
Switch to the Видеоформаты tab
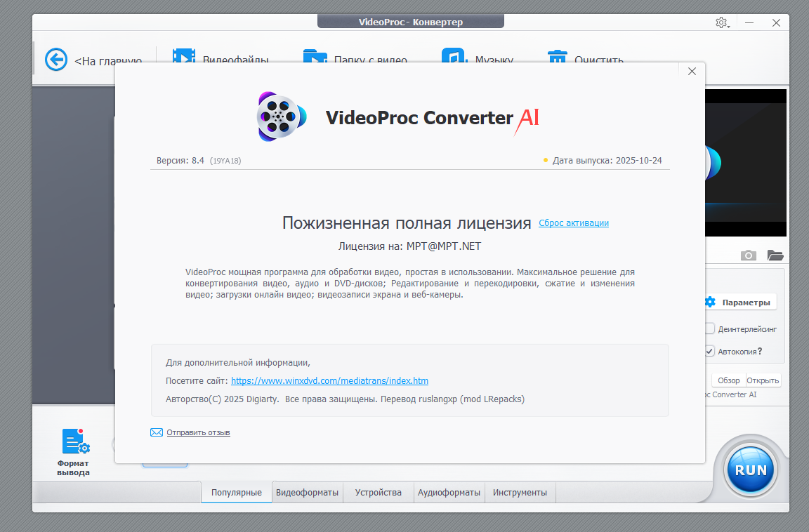307,492
